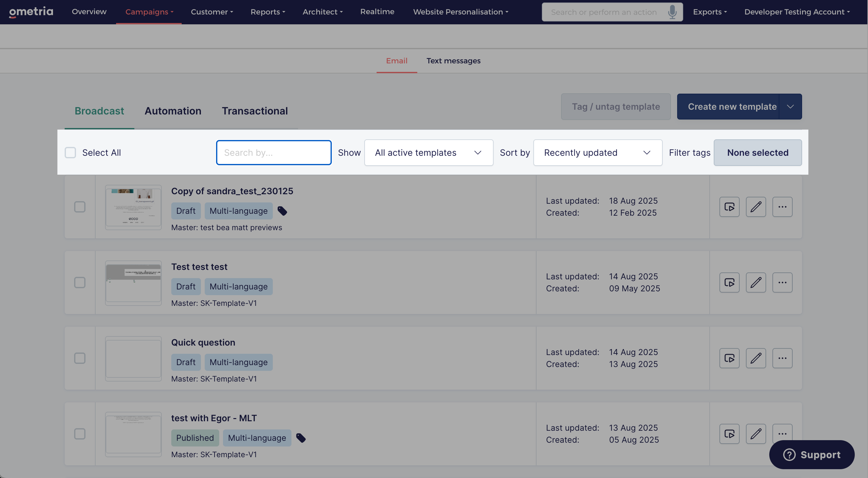Preview the test with Egor - MLT template
Viewport: 868px width, 478px height.
[729, 434]
